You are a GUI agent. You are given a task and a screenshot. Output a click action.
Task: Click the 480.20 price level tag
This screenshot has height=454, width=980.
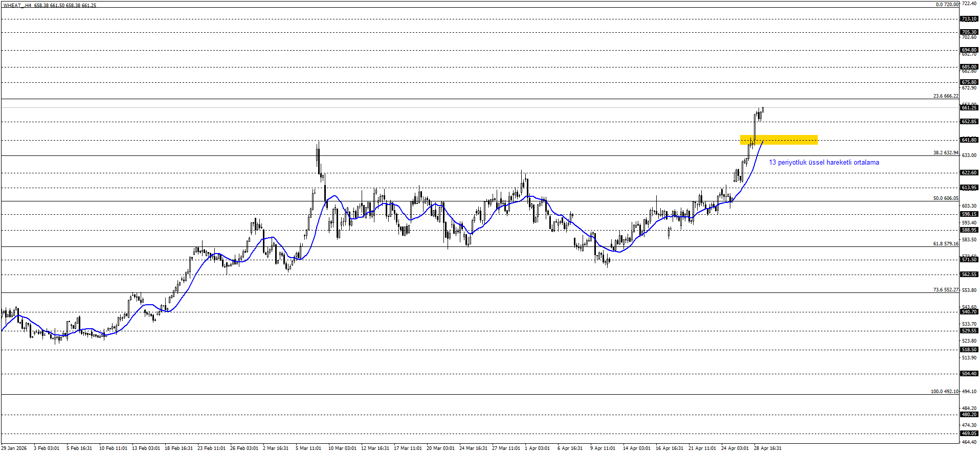[x=969, y=415]
